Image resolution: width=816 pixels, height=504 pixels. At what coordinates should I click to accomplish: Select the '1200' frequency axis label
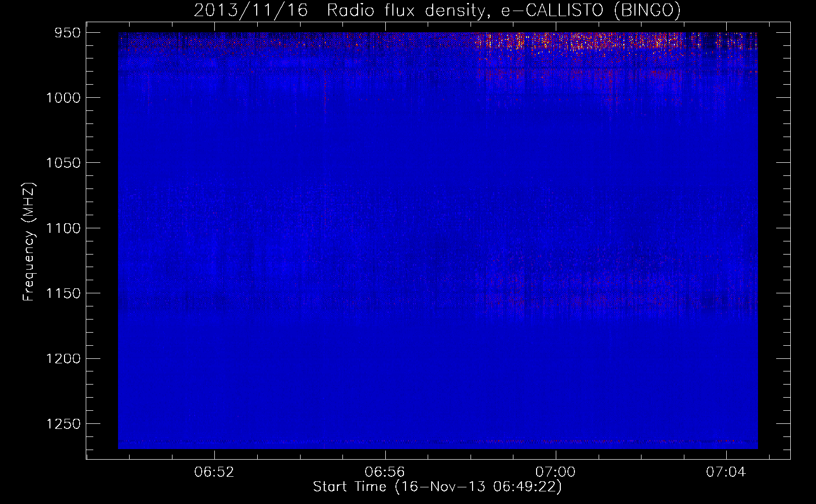[63, 359]
